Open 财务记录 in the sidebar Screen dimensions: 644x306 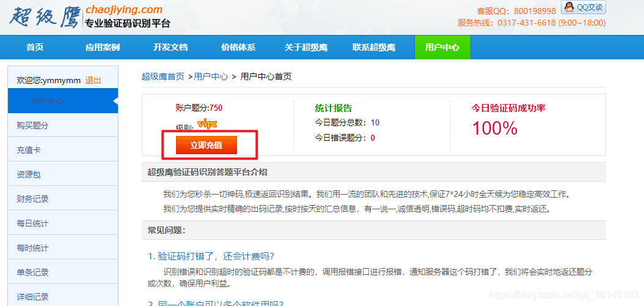pos(63,199)
